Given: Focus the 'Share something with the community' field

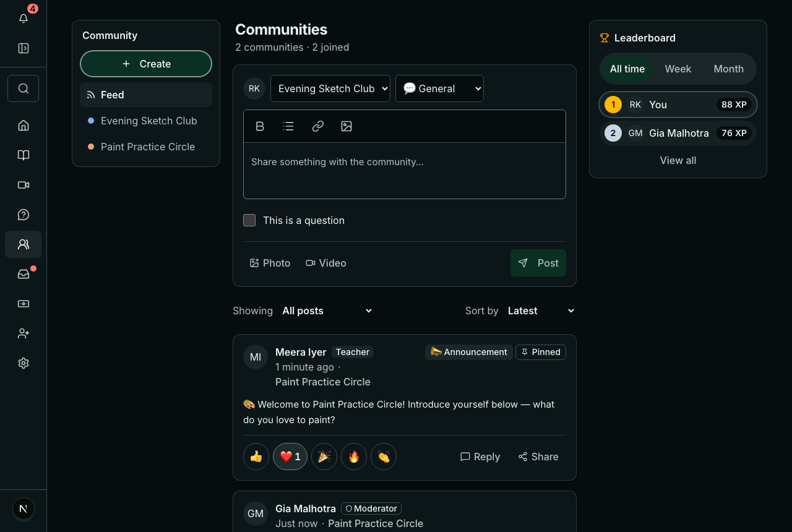Looking at the screenshot, I should pyautogui.click(x=405, y=171).
